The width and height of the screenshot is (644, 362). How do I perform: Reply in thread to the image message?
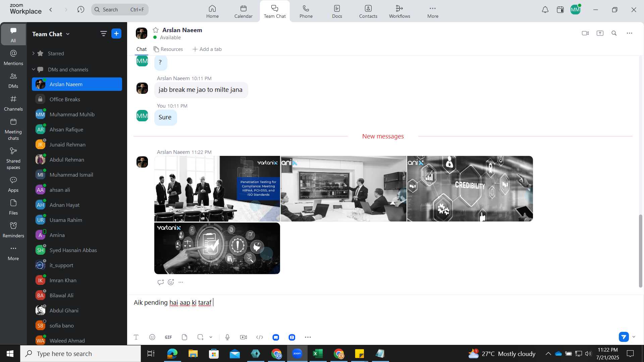click(161, 282)
